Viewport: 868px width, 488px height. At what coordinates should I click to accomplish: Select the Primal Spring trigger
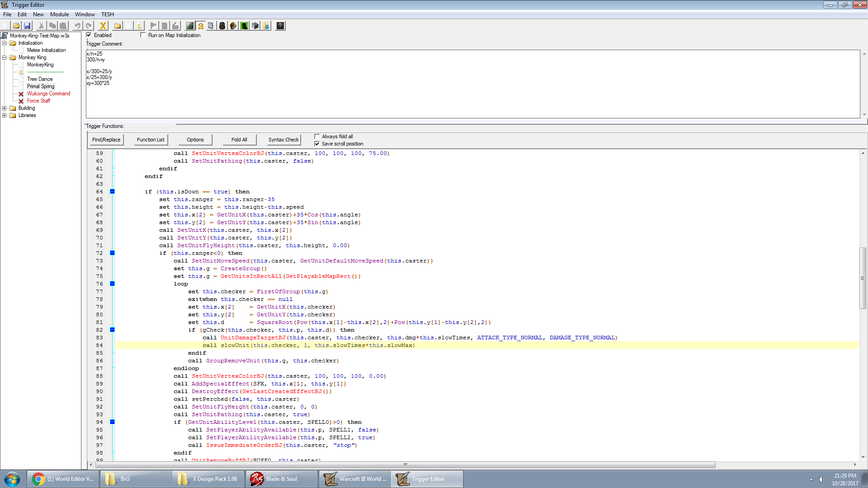(x=41, y=86)
